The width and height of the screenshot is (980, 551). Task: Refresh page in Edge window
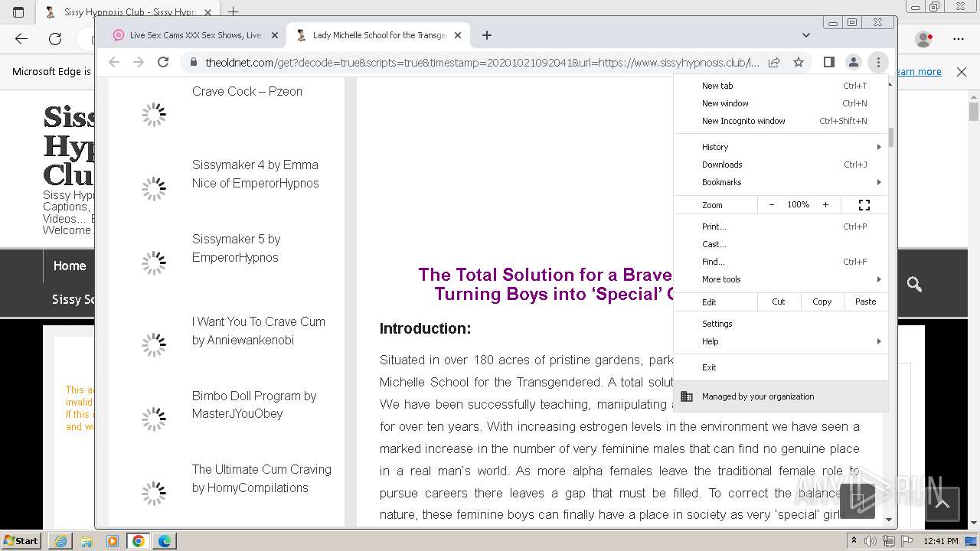[55, 38]
